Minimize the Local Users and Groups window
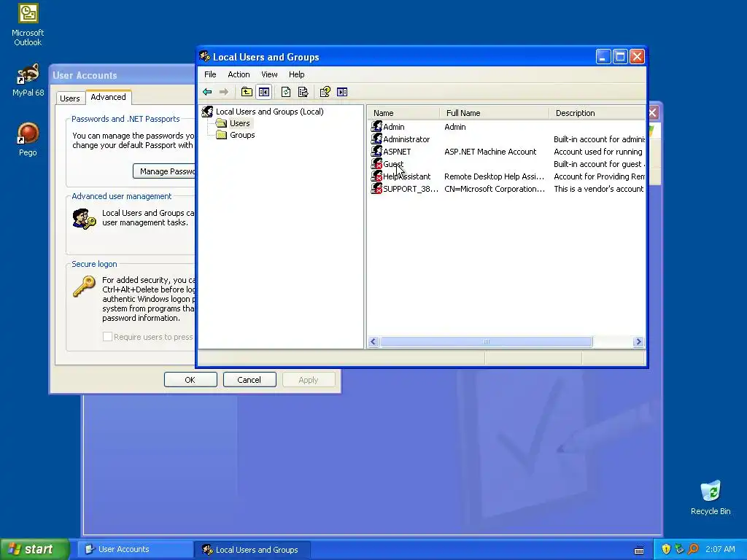The width and height of the screenshot is (747, 560). point(603,57)
